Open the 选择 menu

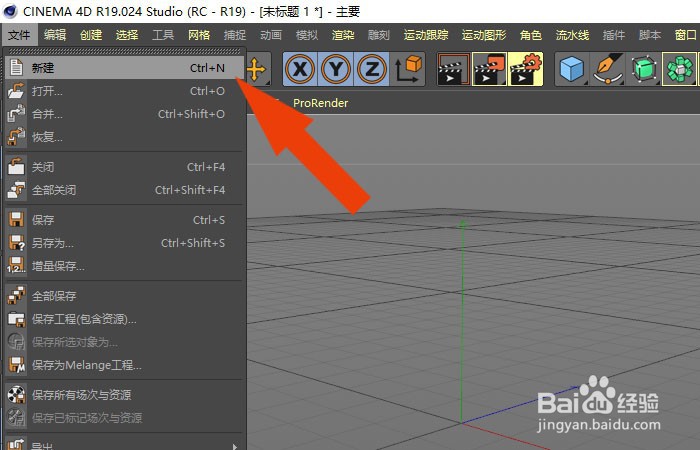pos(127,35)
